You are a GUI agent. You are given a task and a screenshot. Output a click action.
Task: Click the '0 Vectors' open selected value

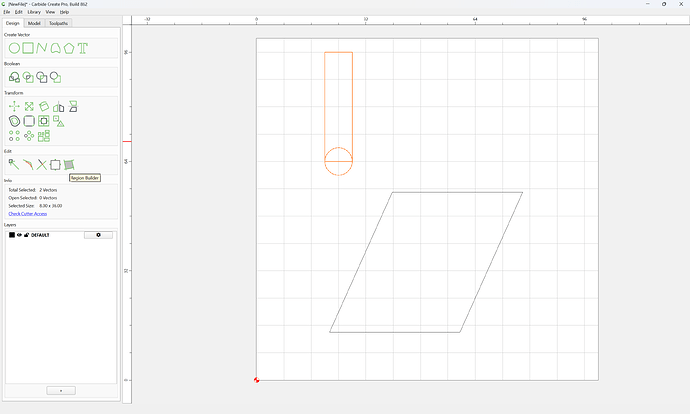pos(48,198)
